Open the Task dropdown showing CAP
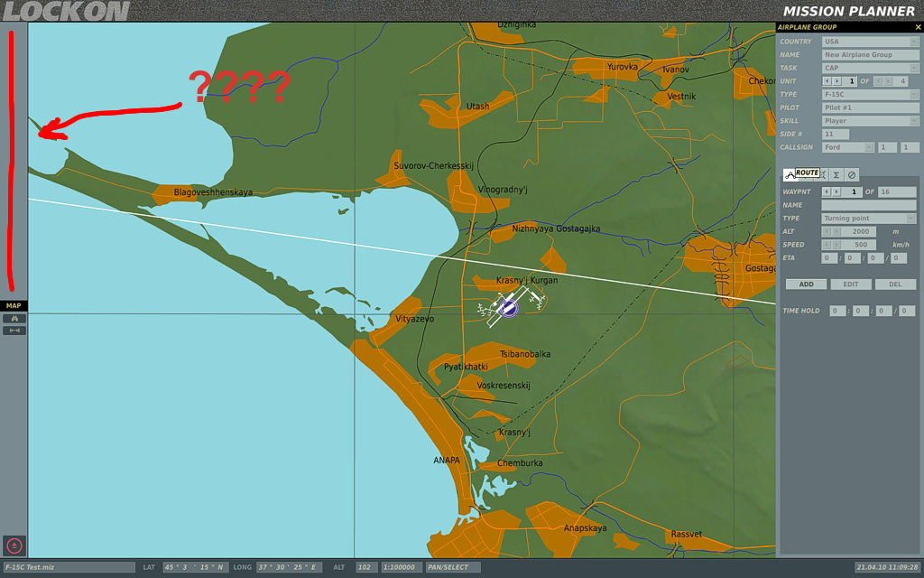 click(x=871, y=68)
